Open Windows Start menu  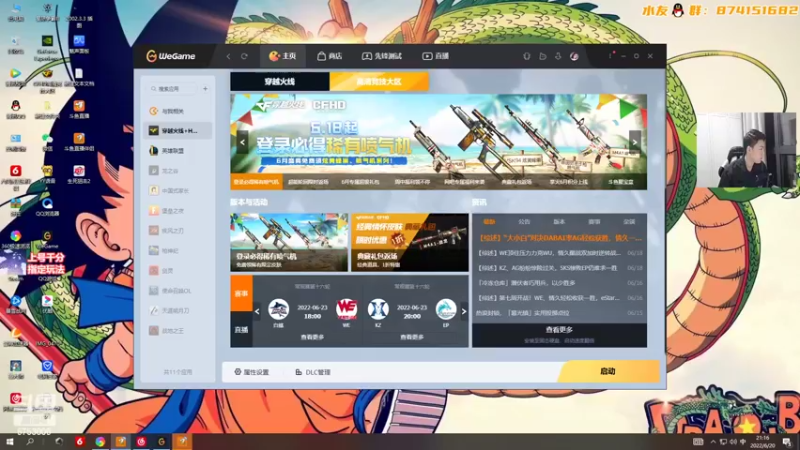click(9, 442)
